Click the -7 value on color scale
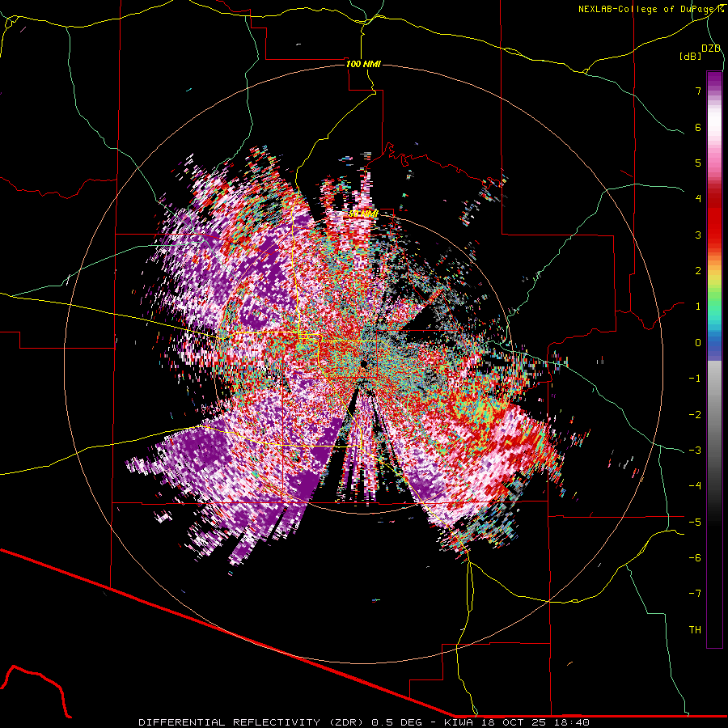 coord(695,594)
